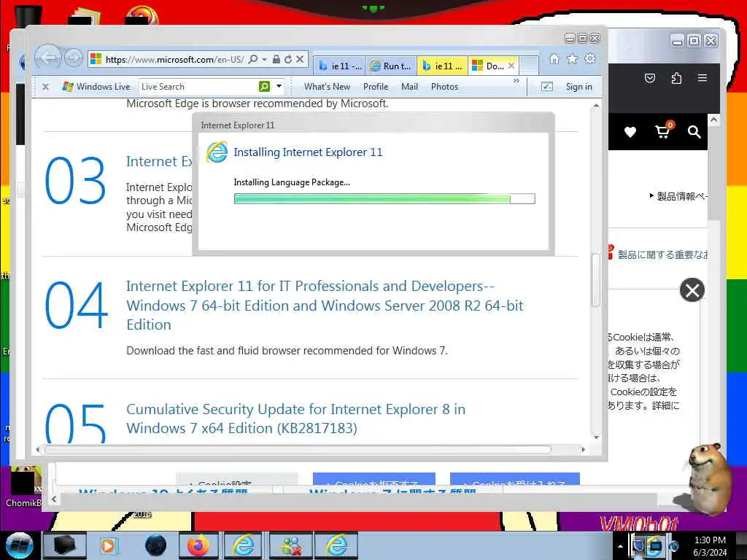This screenshot has height=560, width=747.
Task: Click into the Live Search box
Action: tap(198, 87)
